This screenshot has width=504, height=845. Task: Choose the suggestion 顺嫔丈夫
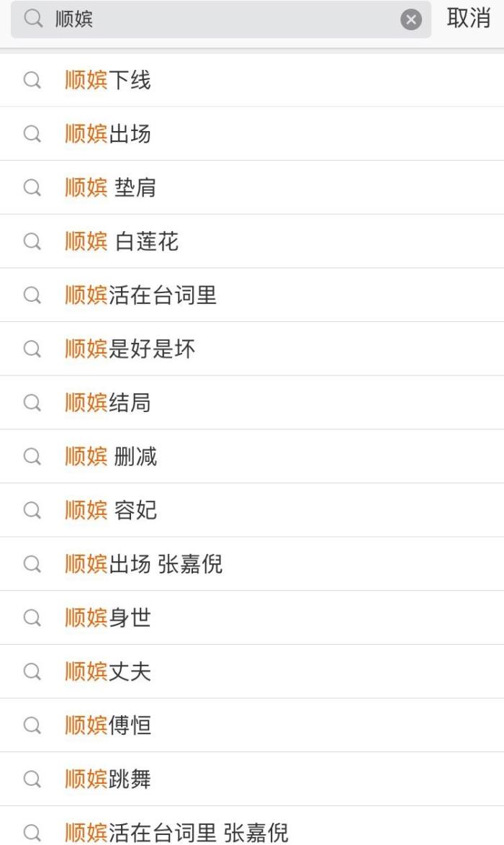tap(108, 671)
